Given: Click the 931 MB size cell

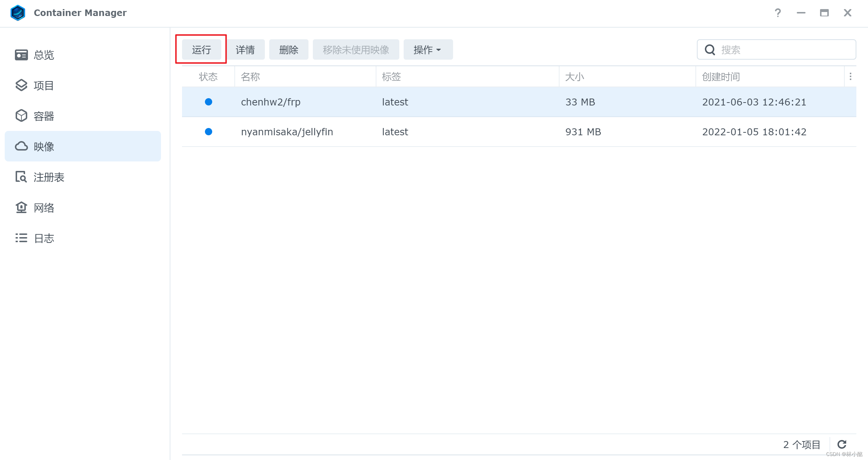Looking at the screenshot, I should [583, 132].
